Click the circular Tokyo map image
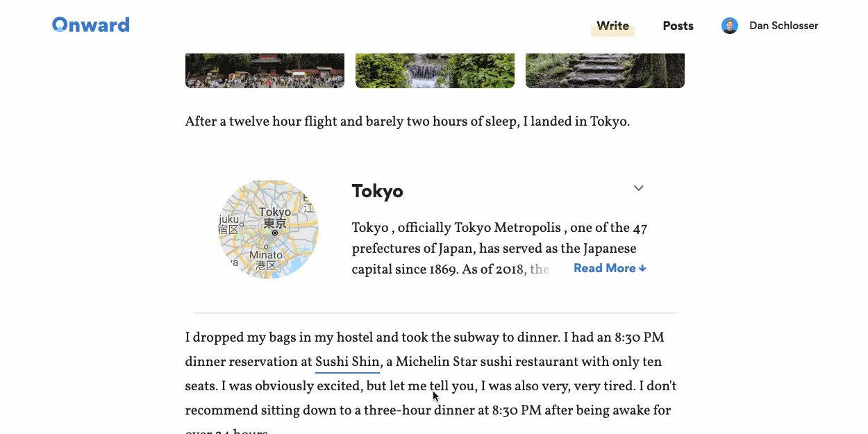This screenshot has height=434, width=868. [x=268, y=229]
